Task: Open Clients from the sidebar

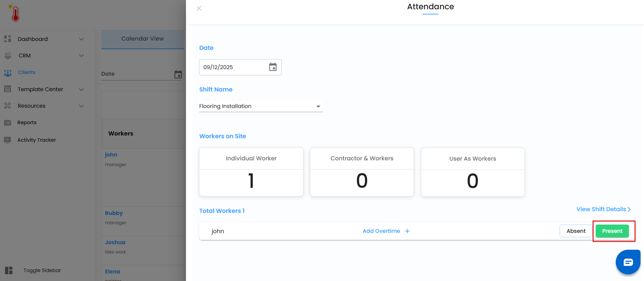Action: click(x=27, y=72)
